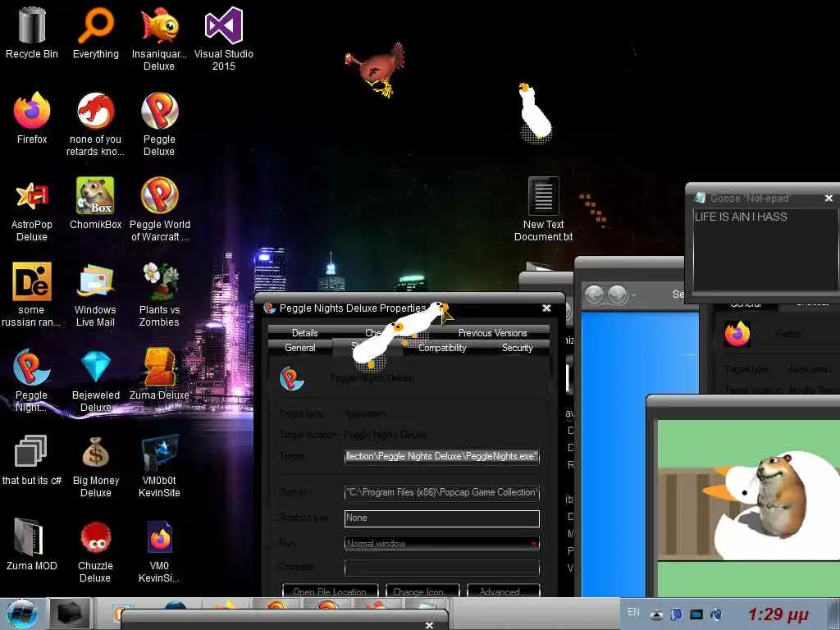Close the Goose Not-epad window
This screenshot has width=840, height=630.
(829, 199)
